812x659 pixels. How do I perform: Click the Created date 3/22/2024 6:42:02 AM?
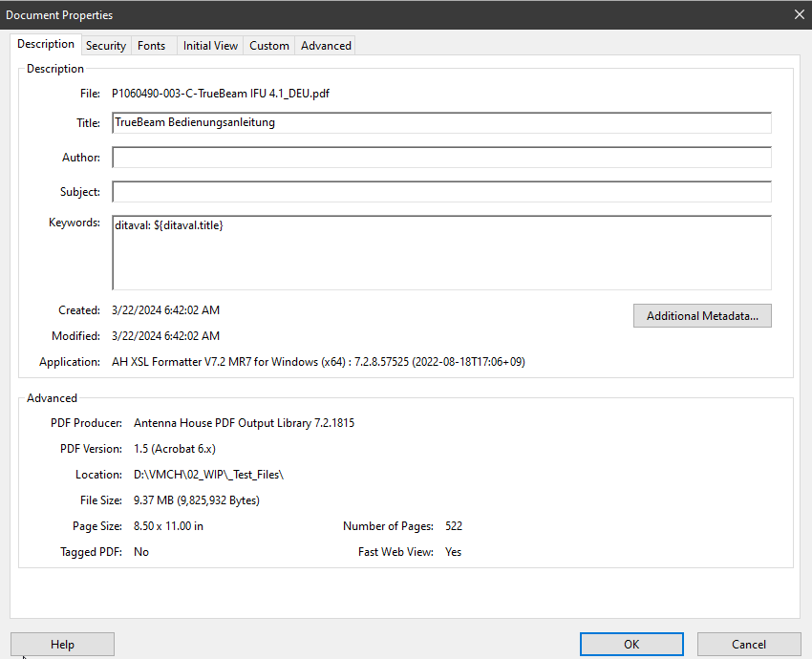coord(165,310)
